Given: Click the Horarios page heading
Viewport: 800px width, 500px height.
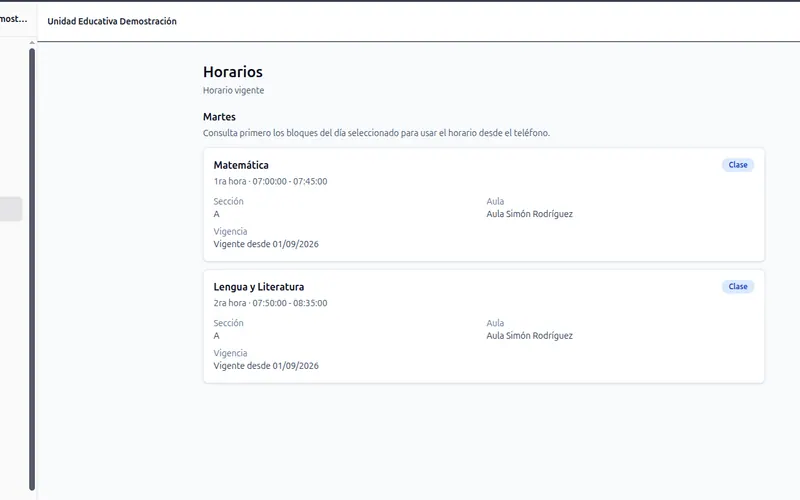Looking at the screenshot, I should pyautogui.click(x=233, y=72).
